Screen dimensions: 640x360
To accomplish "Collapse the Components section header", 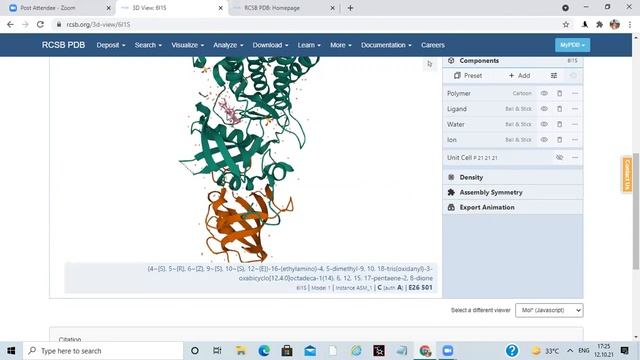I will point(513,60).
